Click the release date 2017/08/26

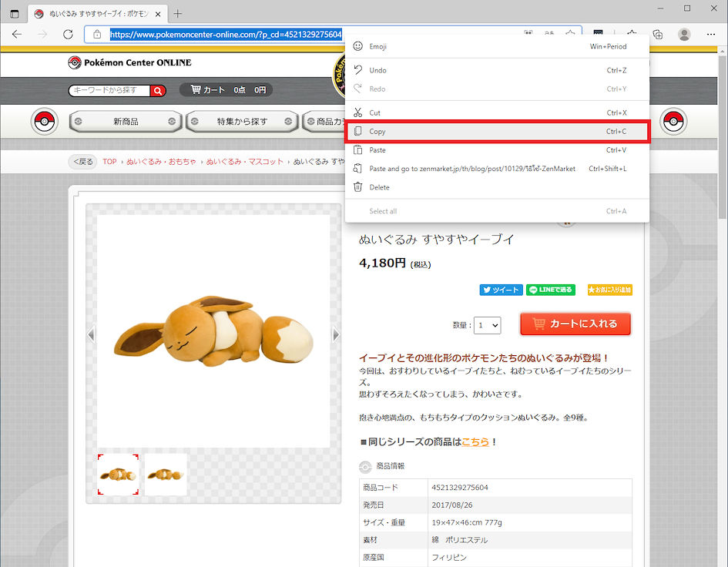452,505
